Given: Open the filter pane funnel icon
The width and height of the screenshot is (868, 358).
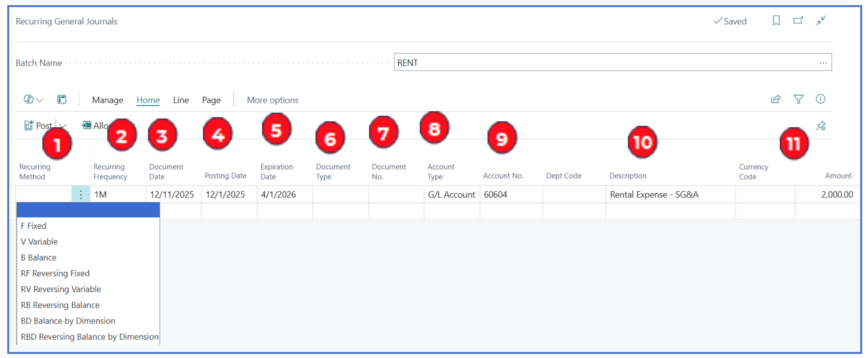Looking at the screenshot, I should pos(798,99).
